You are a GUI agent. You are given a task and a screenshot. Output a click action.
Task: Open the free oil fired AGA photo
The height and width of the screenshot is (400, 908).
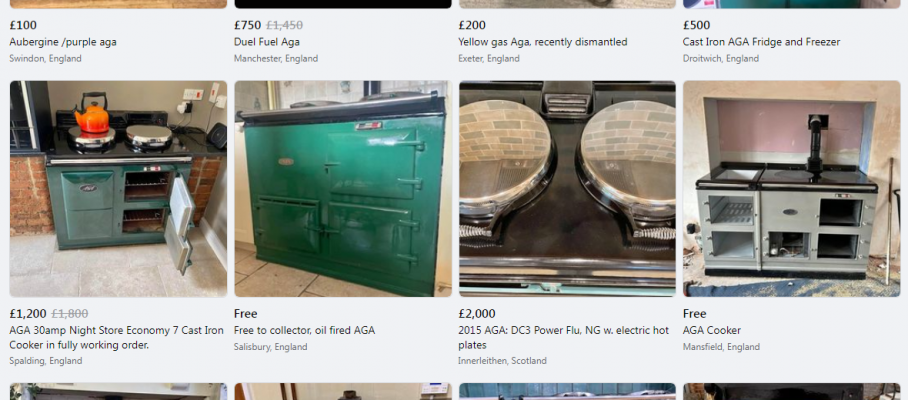pyautogui.click(x=343, y=189)
